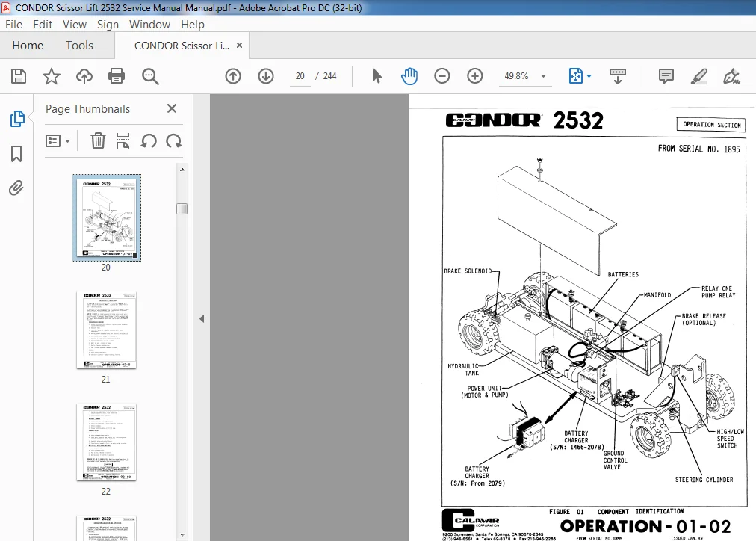Open the Attachments paperclip panel

16,188
